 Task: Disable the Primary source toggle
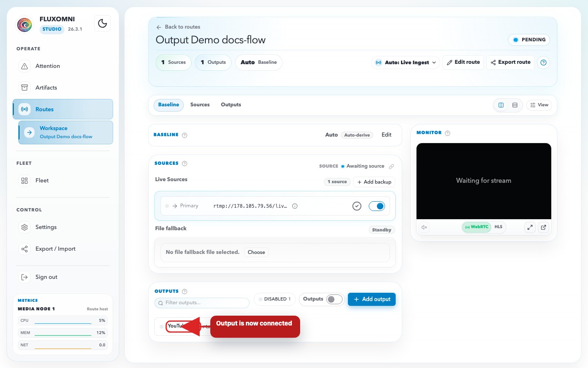click(376, 206)
